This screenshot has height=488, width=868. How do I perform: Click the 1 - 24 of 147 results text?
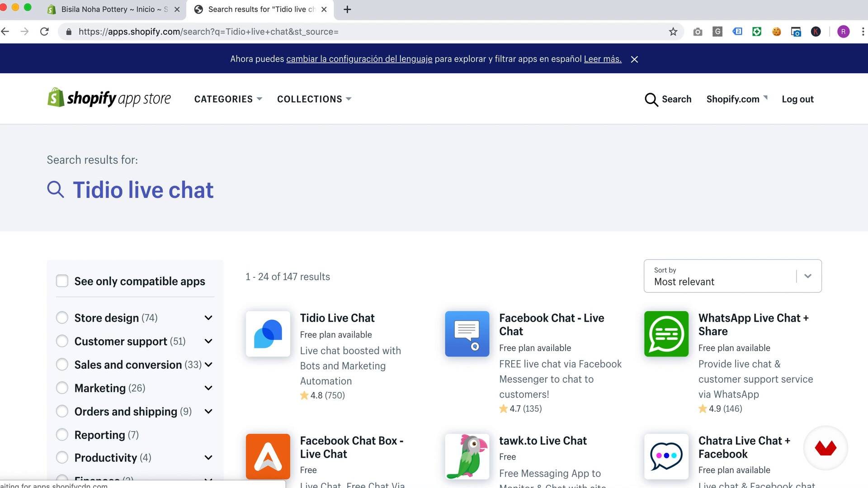point(288,277)
